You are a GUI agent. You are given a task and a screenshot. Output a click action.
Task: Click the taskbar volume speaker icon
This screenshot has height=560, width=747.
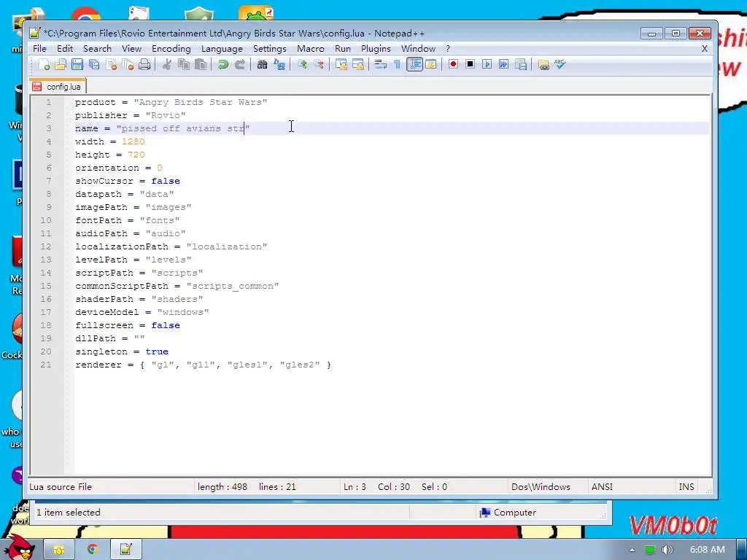pyautogui.click(x=667, y=550)
